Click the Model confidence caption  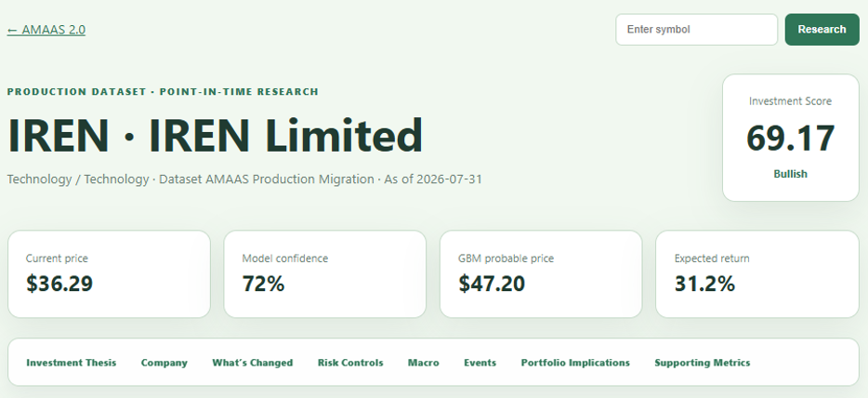pyautogui.click(x=285, y=259)
